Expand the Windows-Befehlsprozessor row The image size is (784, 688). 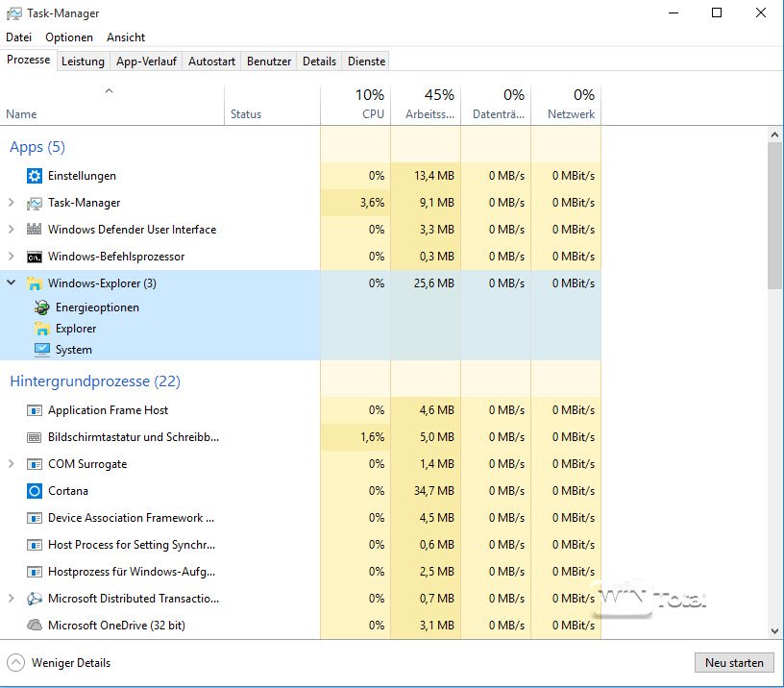[11, 257]
